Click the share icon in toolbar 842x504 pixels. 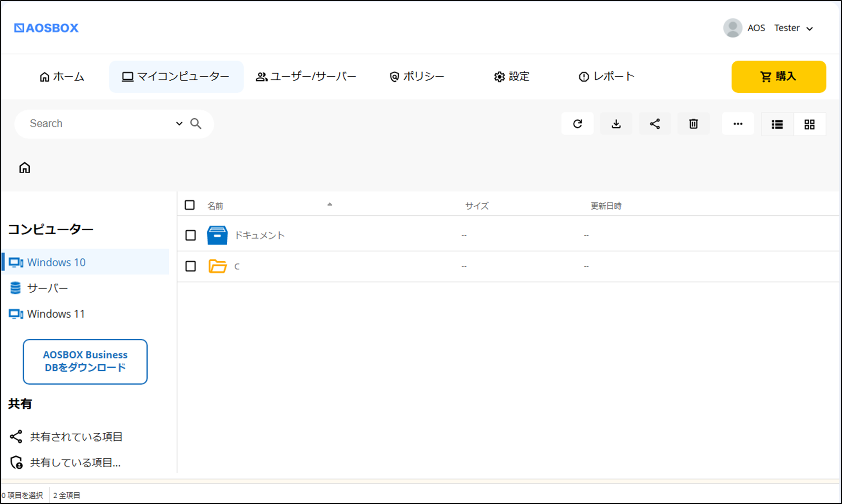(655, 124)
